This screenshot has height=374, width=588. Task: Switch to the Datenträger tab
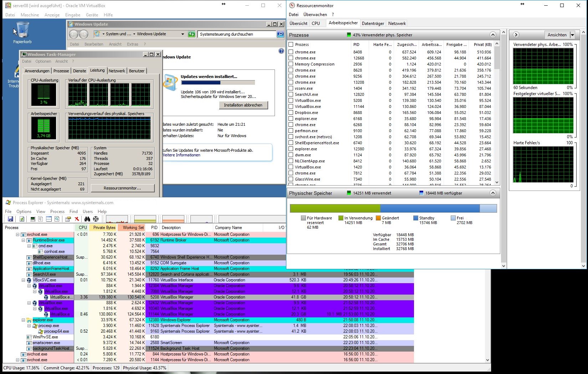373,24
